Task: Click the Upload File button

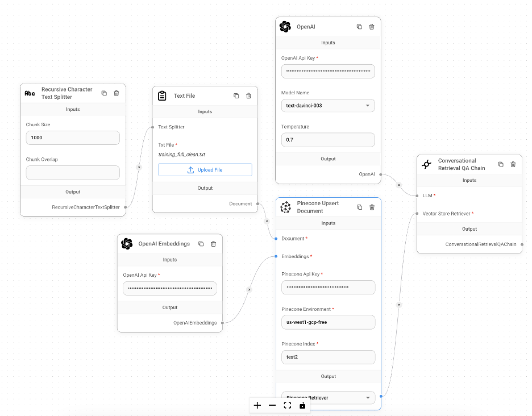Action: (x=205, y=170)
